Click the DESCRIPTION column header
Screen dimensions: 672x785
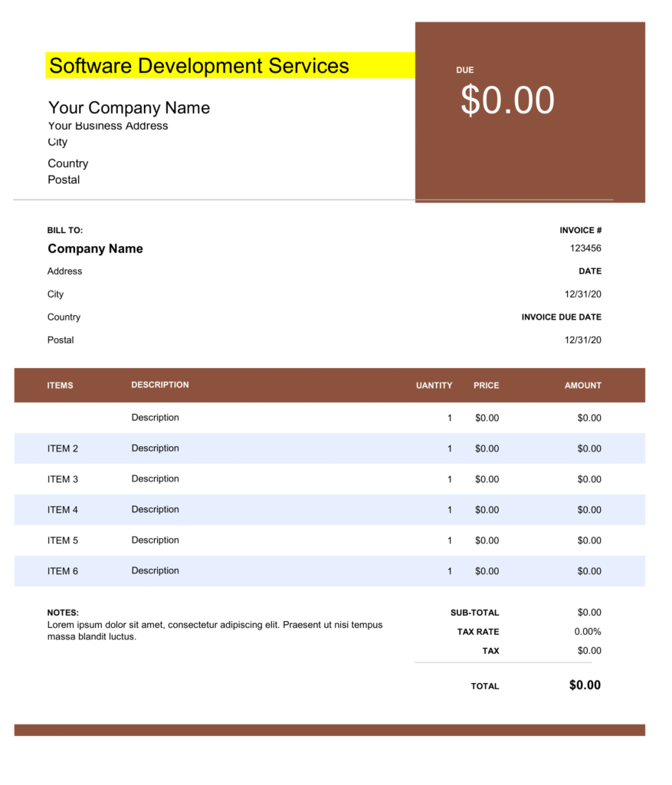[159, 385]
